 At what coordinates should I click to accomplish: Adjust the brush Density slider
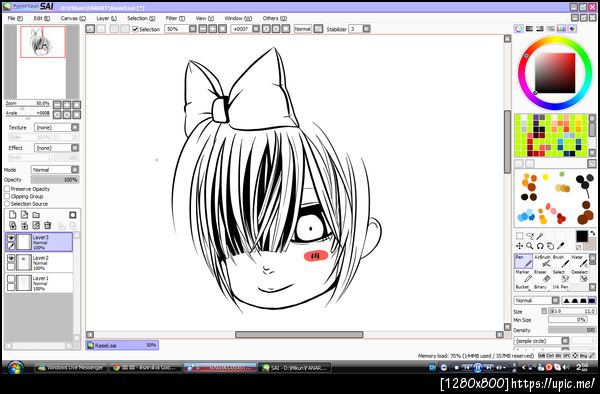(x=572, y=329)
